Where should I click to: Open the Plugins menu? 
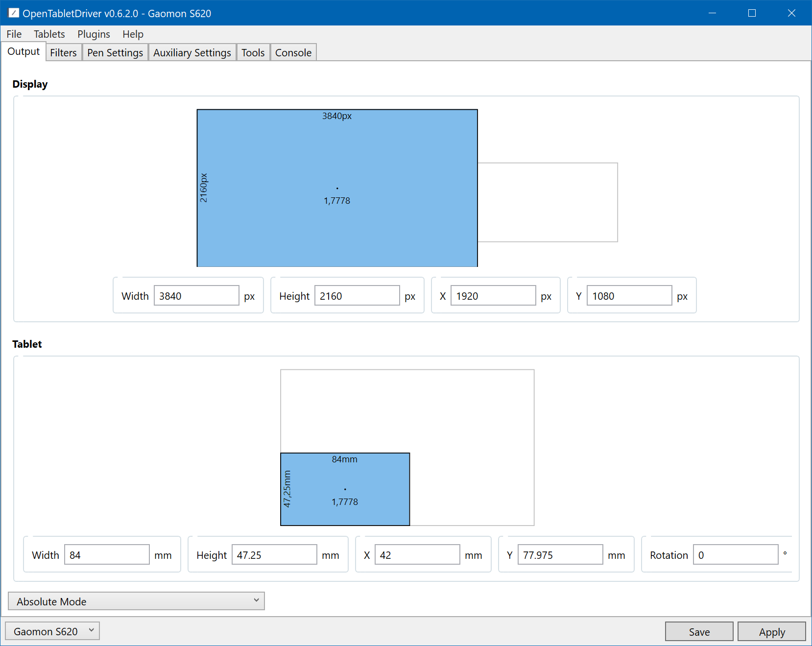[x=94, y=34]
